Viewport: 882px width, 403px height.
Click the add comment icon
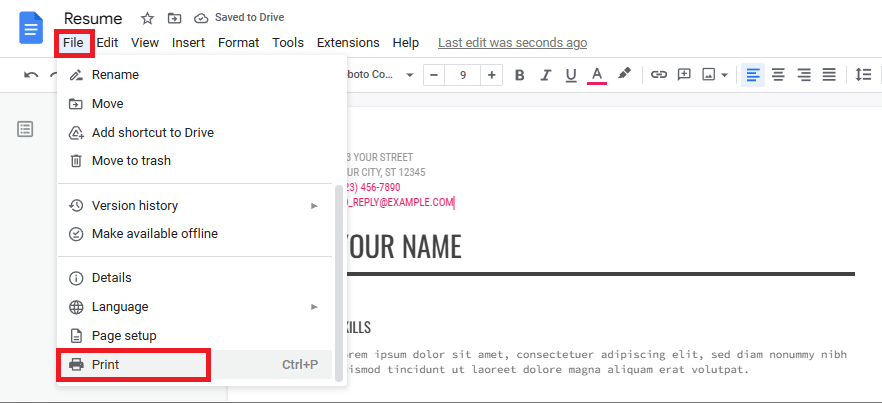[685, 75]
